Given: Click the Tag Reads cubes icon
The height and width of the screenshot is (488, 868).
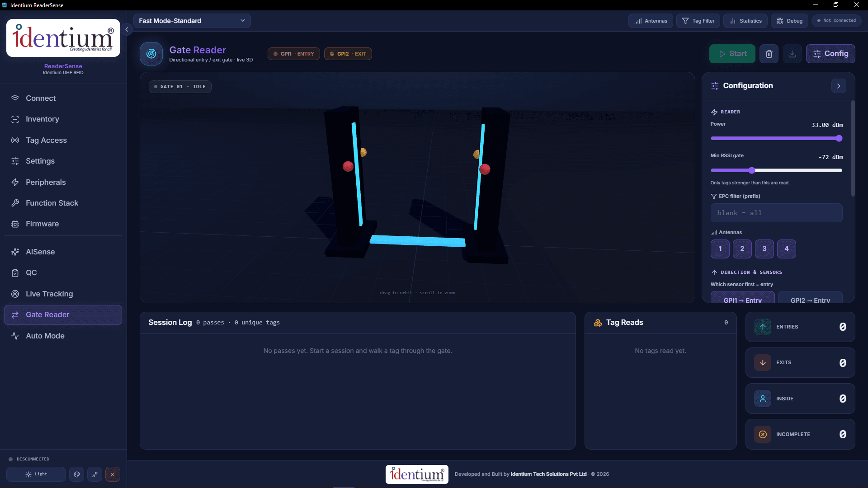Looking at the screenshot, I should [x=598, y=323].
